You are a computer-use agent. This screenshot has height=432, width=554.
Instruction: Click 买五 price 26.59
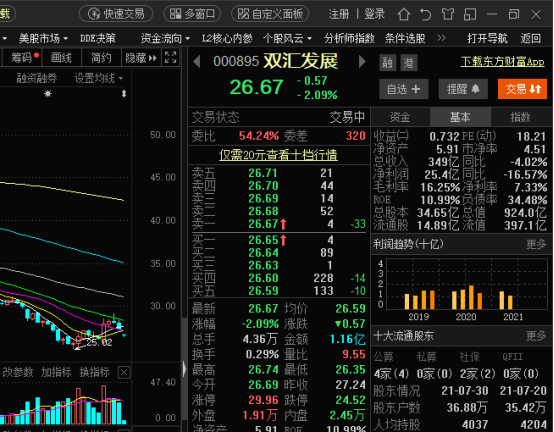pyautogui.click(x=263, y=291)
